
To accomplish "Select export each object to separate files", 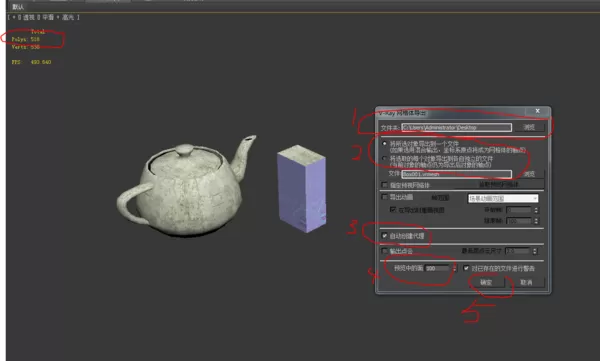I will click(385, 158).
